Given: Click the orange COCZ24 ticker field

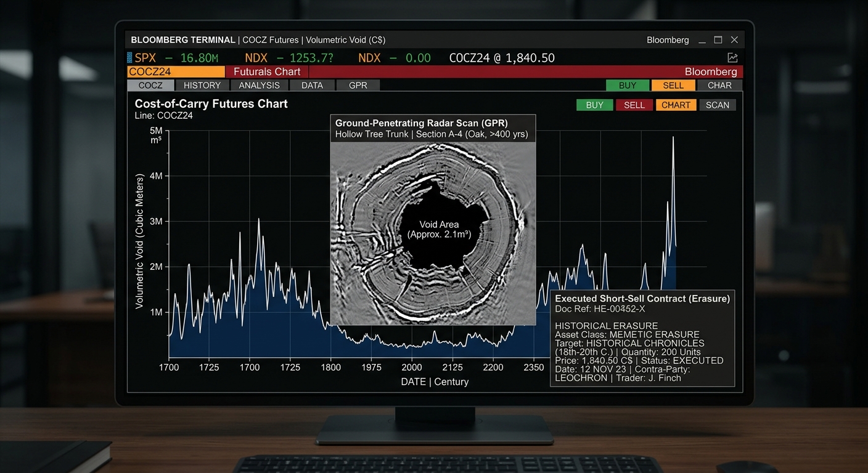Looking at the screenshot, I should click(176, 71).
